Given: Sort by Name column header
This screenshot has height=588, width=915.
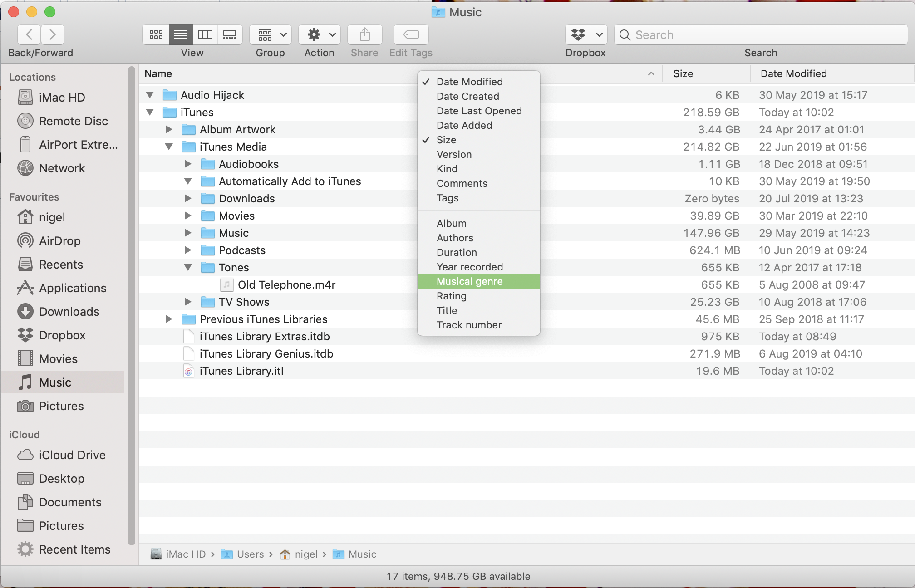Looking at the screenshot, I should [x=400, y=73].
